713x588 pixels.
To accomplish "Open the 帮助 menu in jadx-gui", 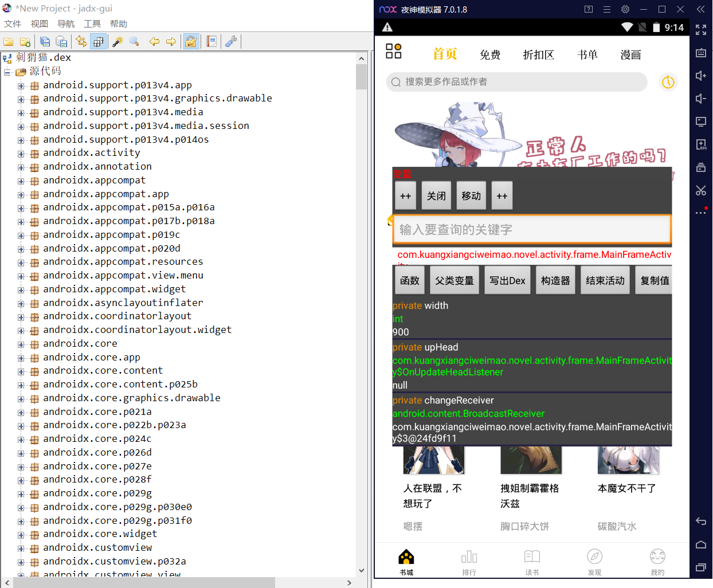I will click(119, 23).
